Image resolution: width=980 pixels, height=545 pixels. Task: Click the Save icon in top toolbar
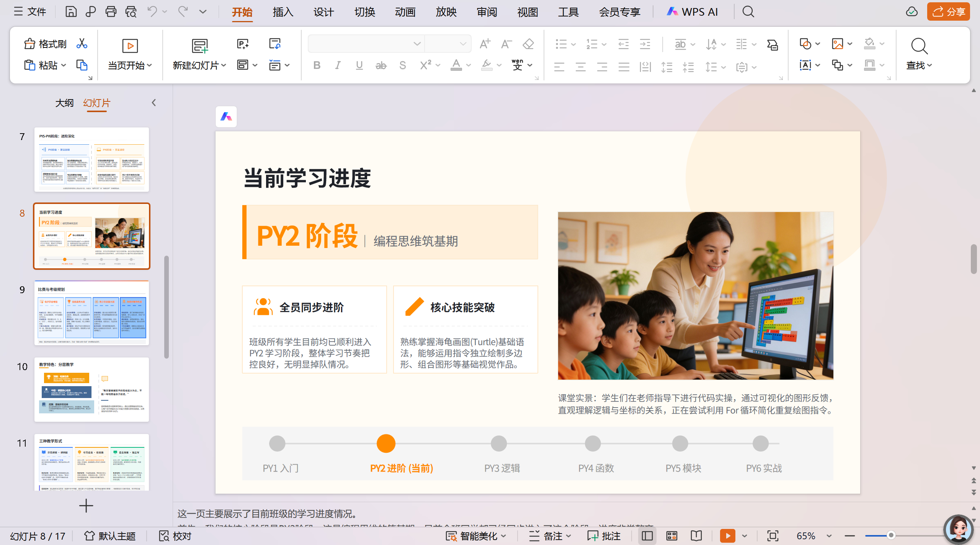[x=71, y=12]
